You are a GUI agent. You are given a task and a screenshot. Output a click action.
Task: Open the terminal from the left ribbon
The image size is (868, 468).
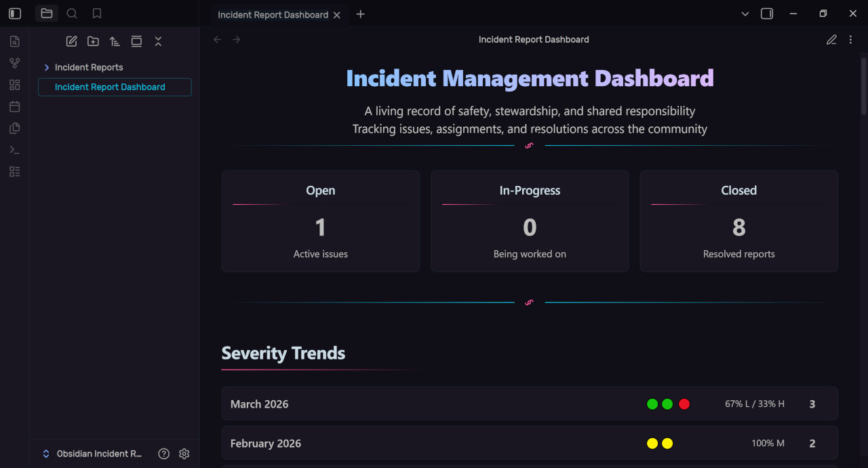[x=14, y=149]
